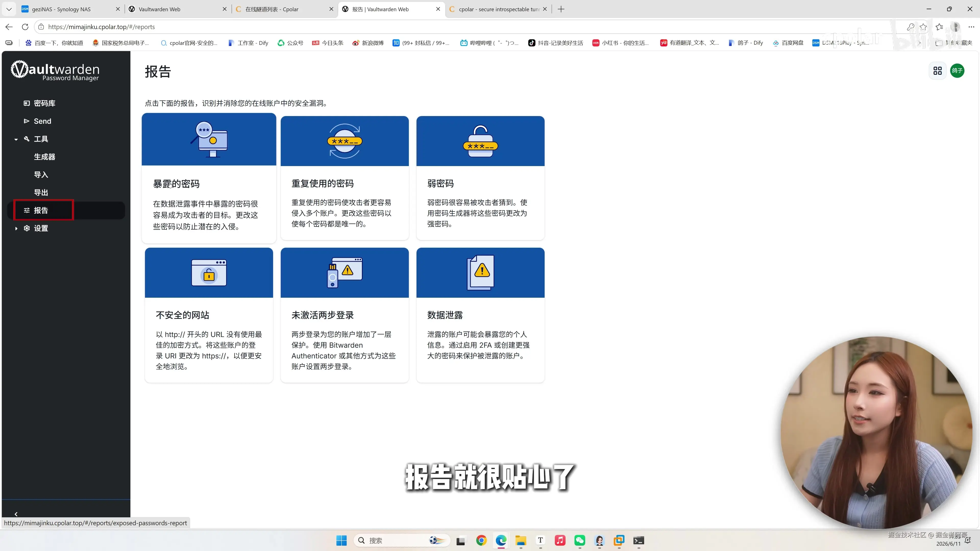Collapse the sidebar with bottom chevron
This screenshot has height=551, width=980.
tap(16, 514)
